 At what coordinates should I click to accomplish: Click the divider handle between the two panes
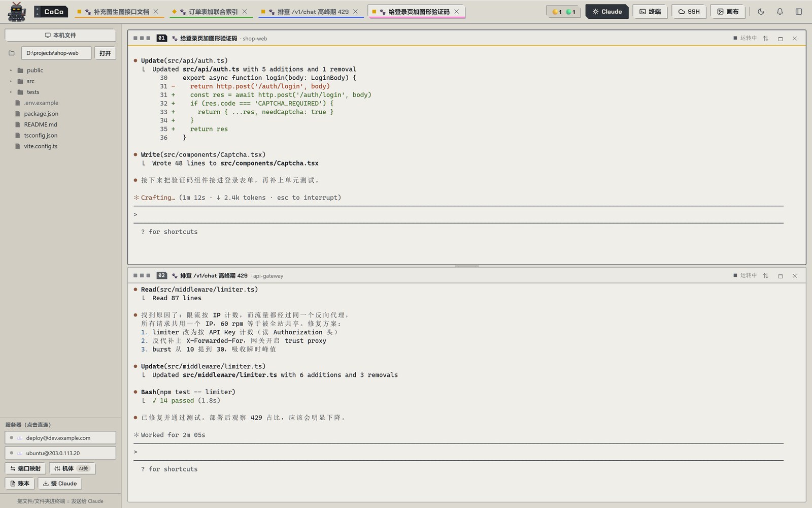coord(466,266)
